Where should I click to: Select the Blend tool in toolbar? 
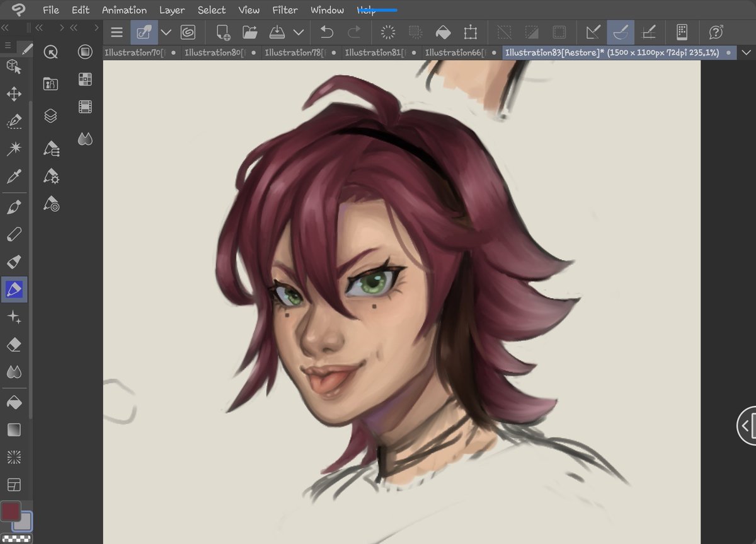[x=13, y=372]
